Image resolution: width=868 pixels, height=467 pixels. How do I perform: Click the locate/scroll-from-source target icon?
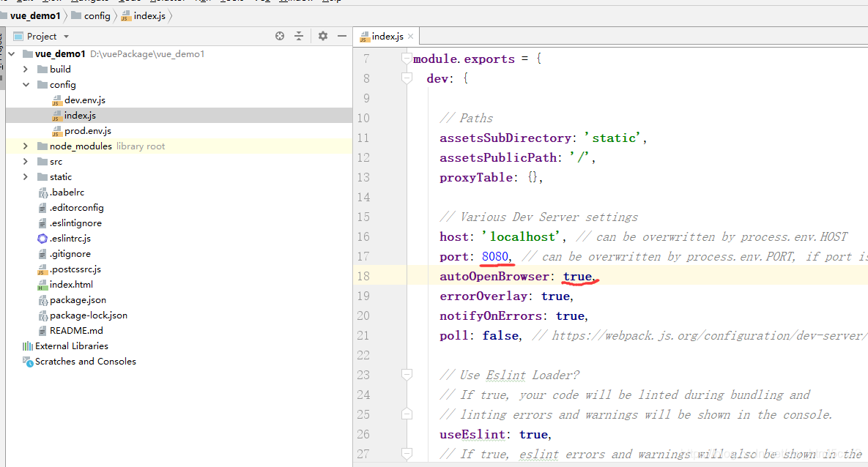click(x=280, y=36)
